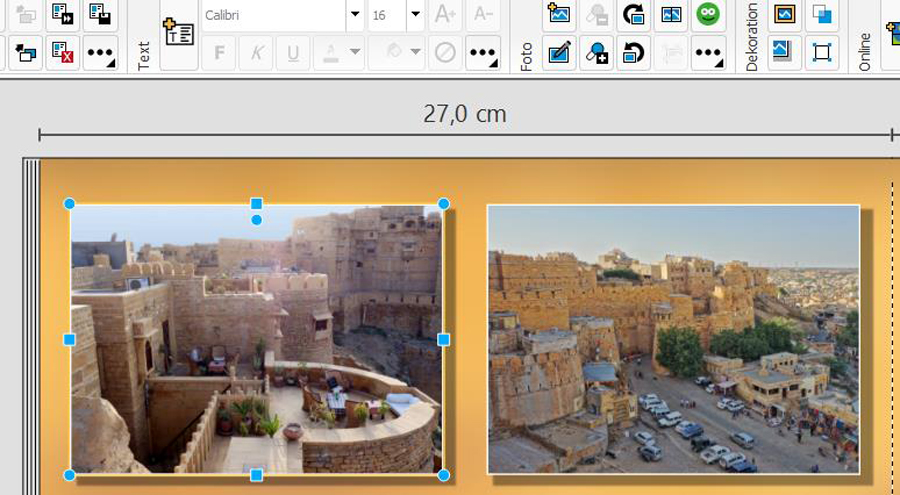Expand more Text options three-dot button
This screenshot has height=495, width=900.
click(483, 52)
